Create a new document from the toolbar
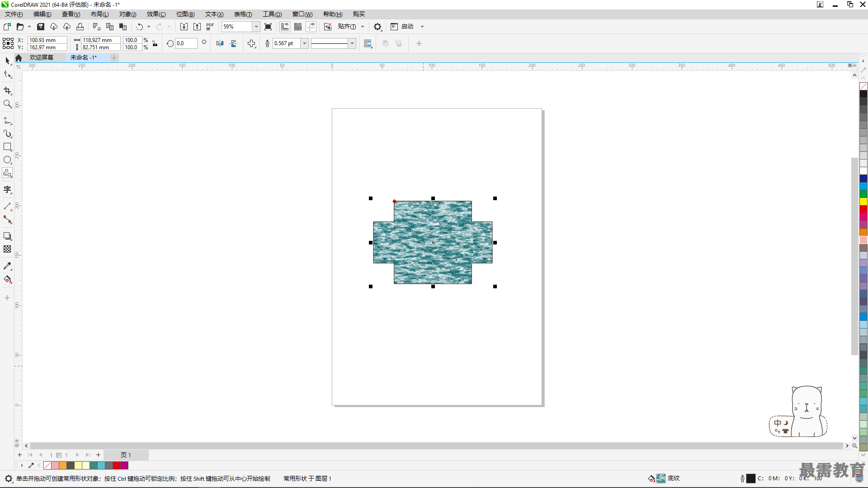This screenshot has width=868, height=488. (x=7, y=27)
